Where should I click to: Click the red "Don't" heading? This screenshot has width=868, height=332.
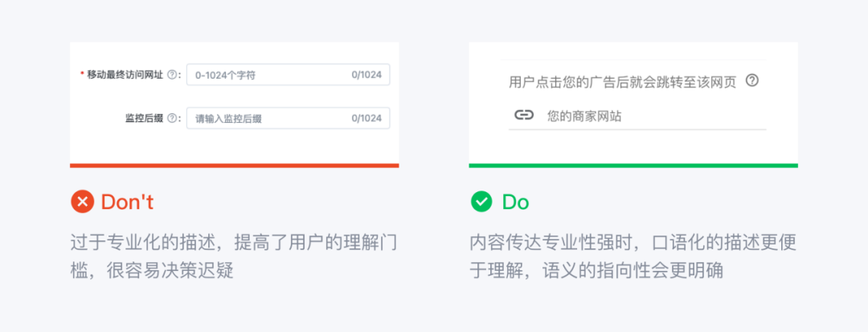[x=127, y=202]
